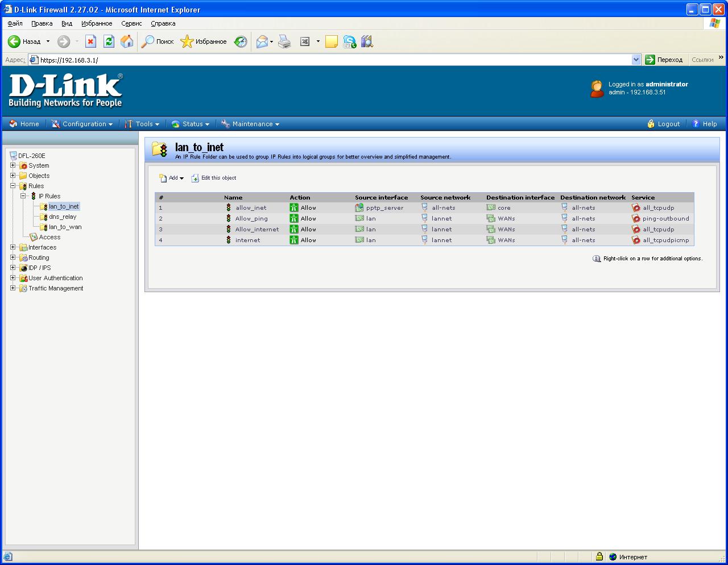Expand the IDP / IPS tree node
728x565 pixels.
coord(13,268)
